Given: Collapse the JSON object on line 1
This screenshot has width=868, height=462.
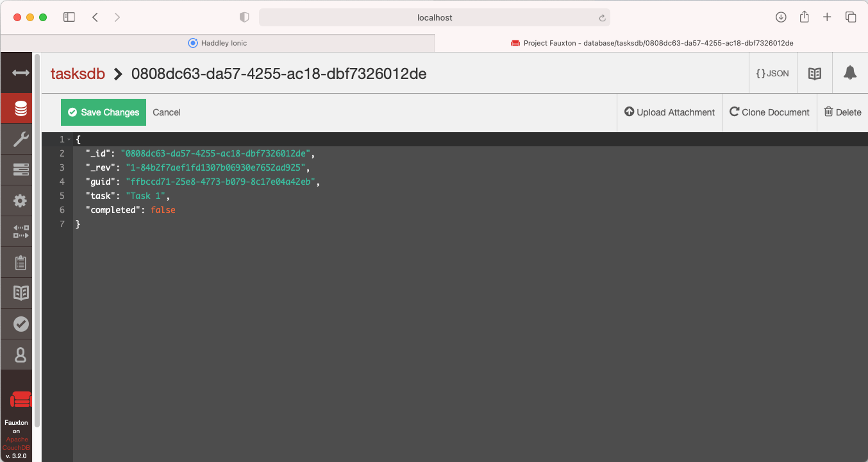Looking at the screenshot, I should [69, 139].
